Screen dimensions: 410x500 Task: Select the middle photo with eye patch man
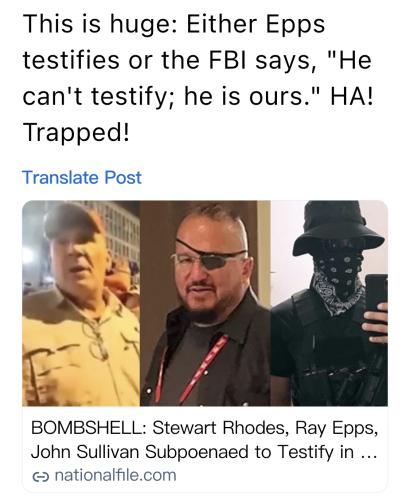click(205, 303)
